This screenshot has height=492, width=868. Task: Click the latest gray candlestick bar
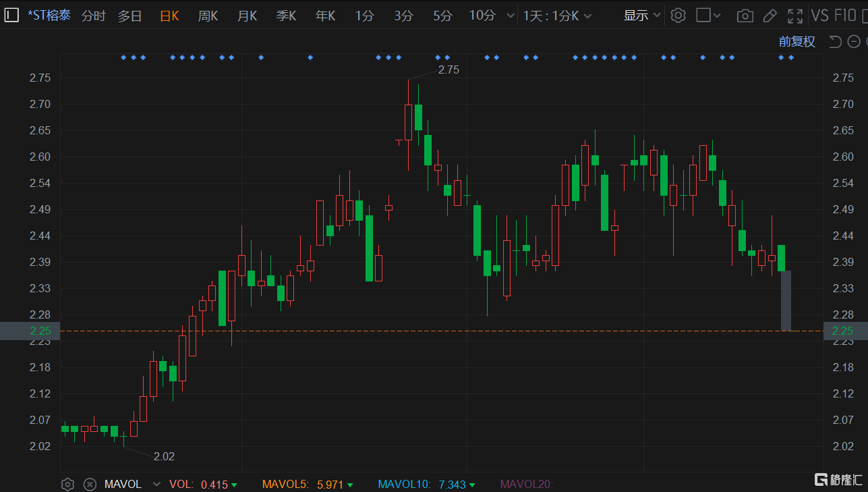[786, 300]
